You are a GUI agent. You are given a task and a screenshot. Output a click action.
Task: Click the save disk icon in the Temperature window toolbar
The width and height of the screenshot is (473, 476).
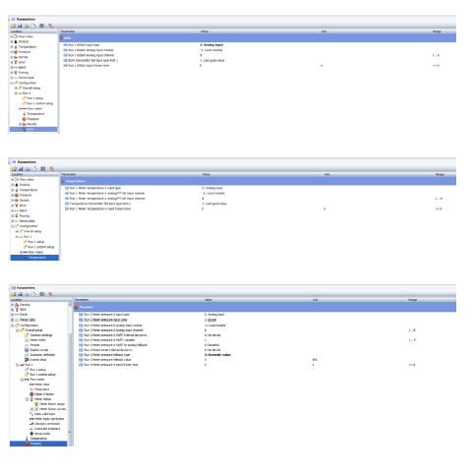point(21,169)
